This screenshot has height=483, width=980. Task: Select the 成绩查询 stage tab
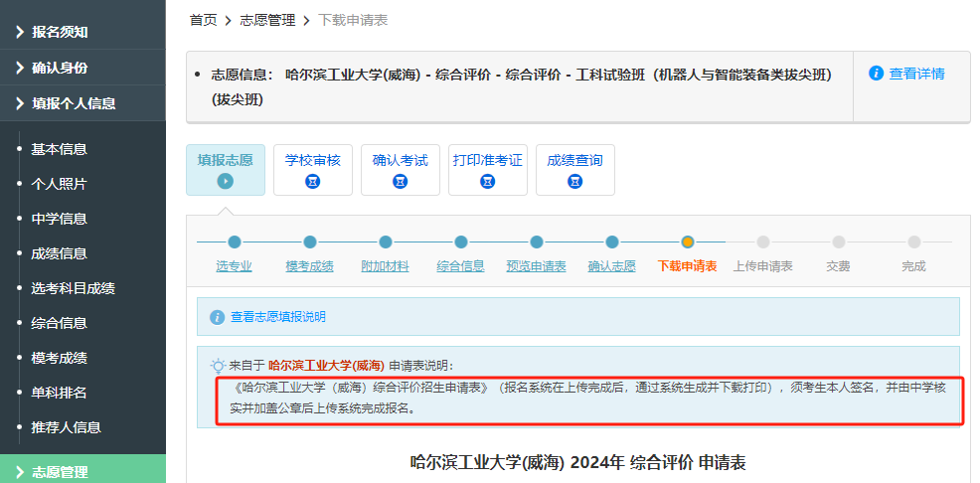[x=575, y=170]
